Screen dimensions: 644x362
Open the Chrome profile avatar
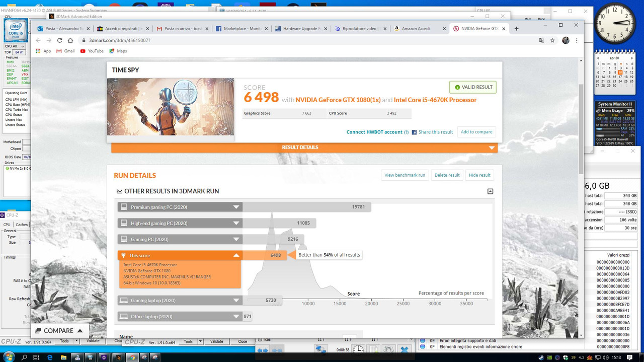point(566,40)
